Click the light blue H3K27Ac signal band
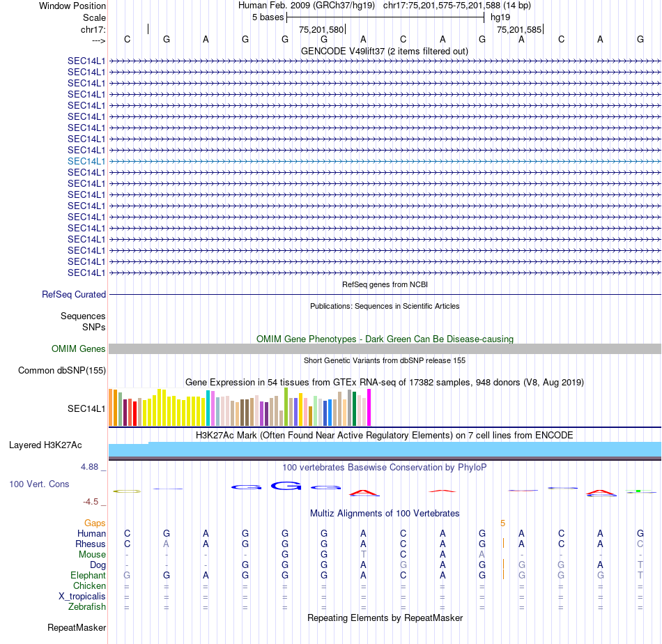This screenshot has height=644, width=662. pos(385,450)
